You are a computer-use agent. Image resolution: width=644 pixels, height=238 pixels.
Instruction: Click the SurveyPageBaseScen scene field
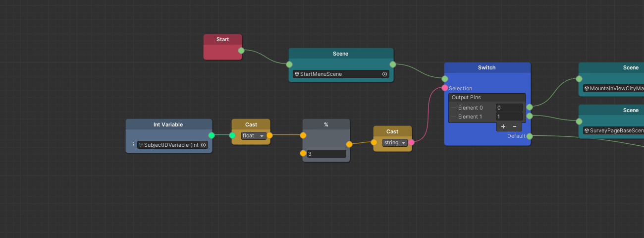point(613,130)
